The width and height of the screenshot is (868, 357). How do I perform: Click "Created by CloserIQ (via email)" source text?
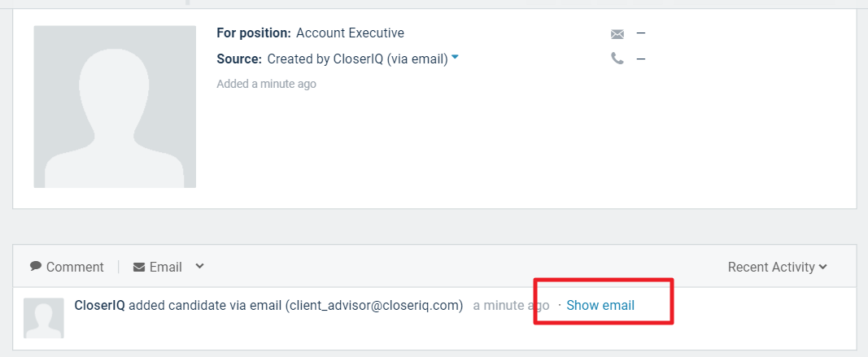(357, 59)
